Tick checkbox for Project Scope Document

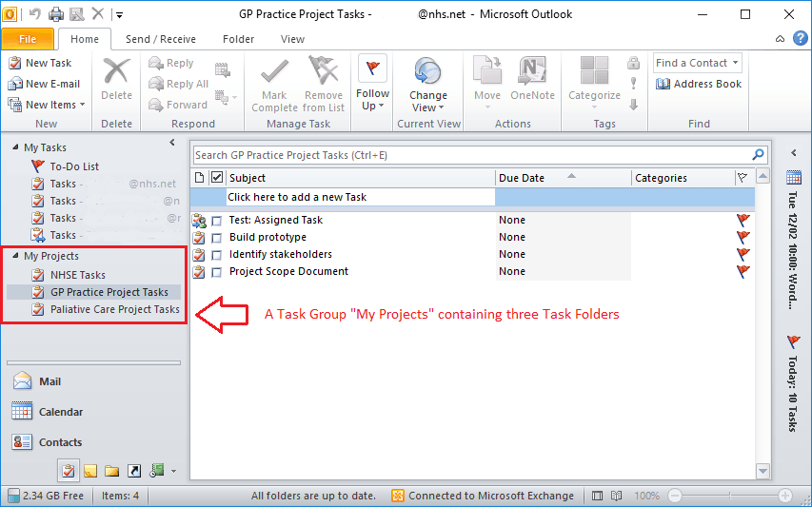pos(217,272)
